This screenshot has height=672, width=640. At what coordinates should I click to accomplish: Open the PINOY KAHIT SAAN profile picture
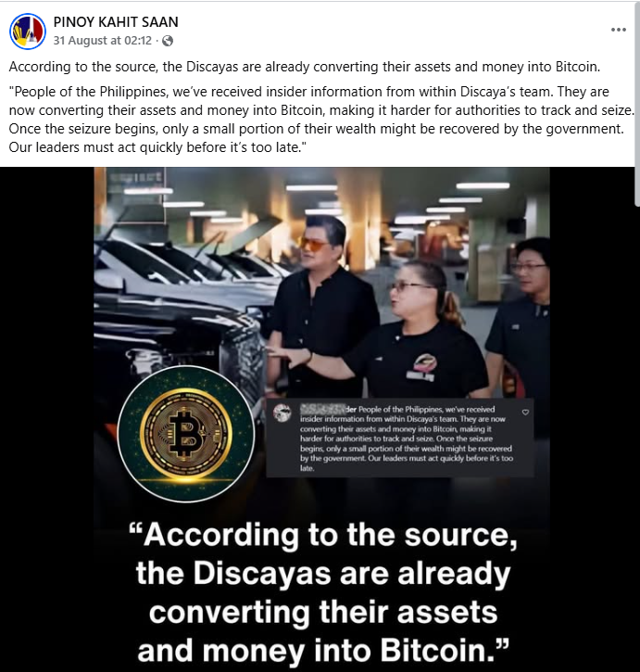point(28,32)
